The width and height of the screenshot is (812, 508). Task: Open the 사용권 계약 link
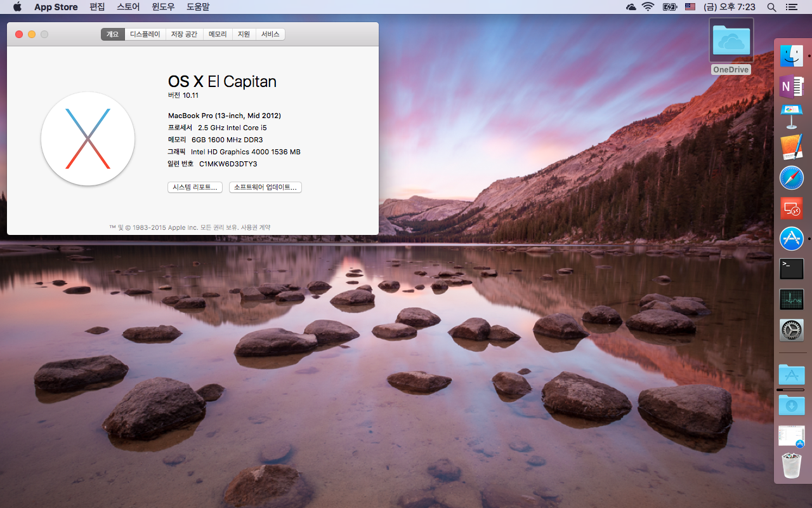pyautogui.click(x=256, y=227)
